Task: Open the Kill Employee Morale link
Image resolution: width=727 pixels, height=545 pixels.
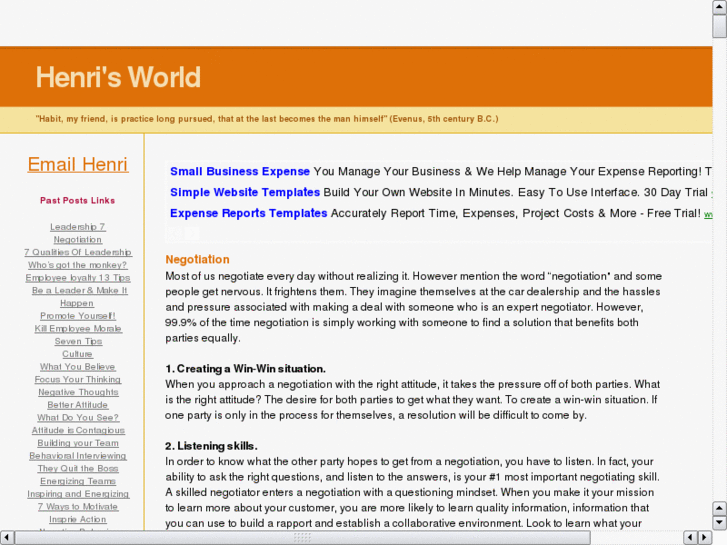Action: point(78,328)
